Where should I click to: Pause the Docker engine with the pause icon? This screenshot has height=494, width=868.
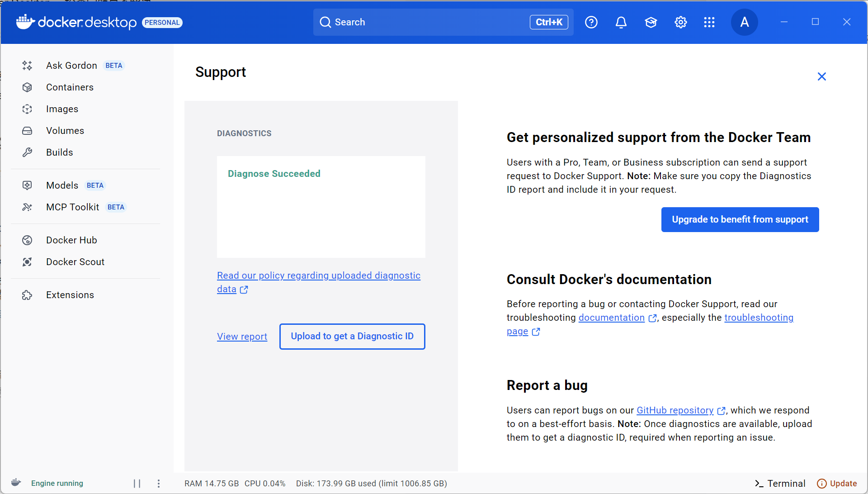tap(137, 483)
